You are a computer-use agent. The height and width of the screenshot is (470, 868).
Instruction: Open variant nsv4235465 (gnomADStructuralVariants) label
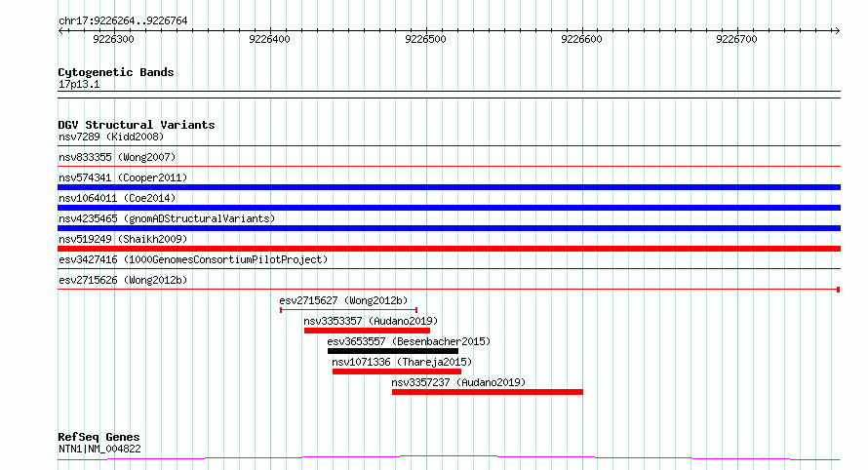click(x=167, y=218)
